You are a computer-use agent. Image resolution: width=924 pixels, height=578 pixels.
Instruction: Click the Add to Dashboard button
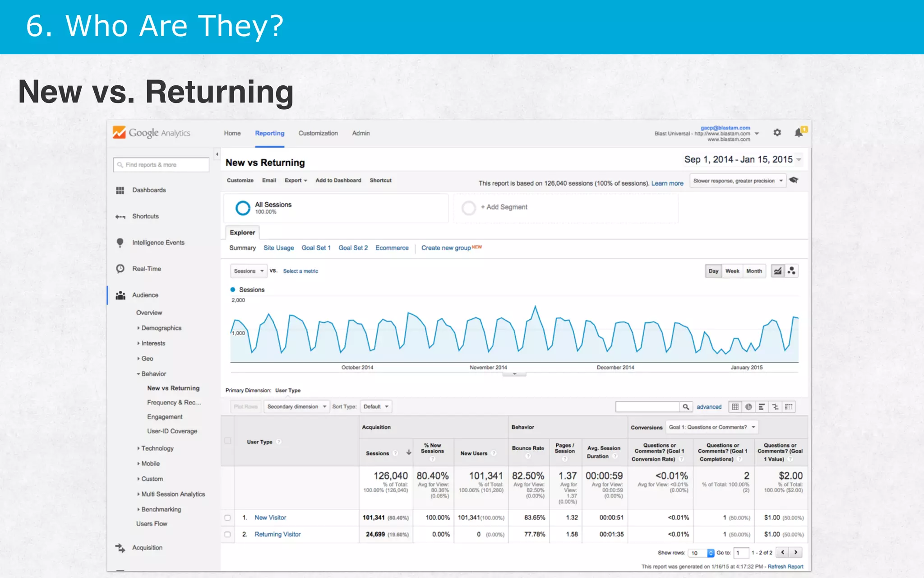click(338, 181)
